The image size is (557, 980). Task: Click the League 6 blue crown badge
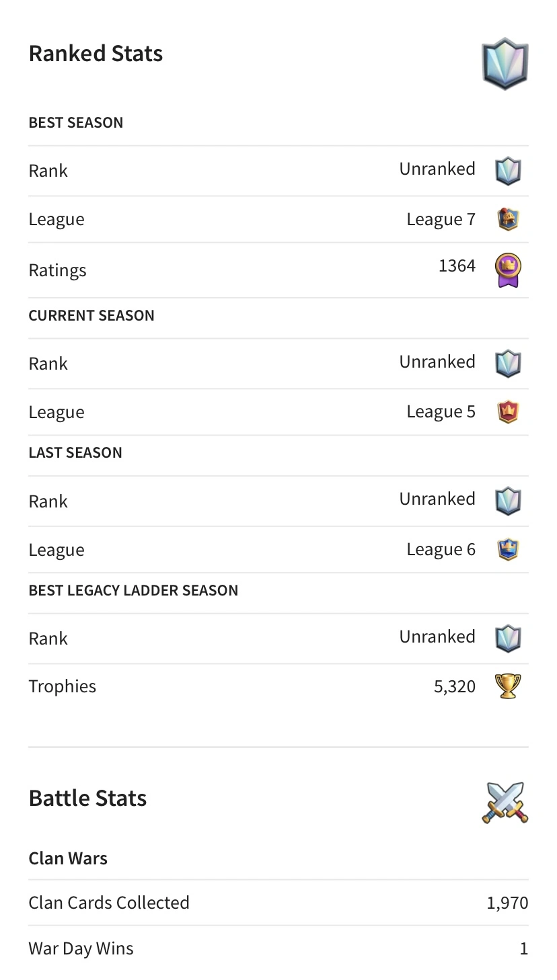[x=508, y=549]
